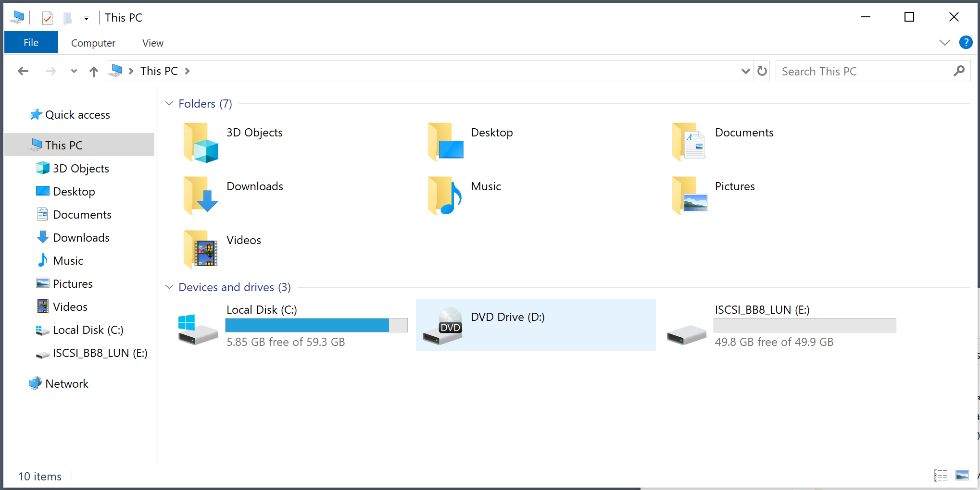Refresh the This PC view

click(762, 71)
